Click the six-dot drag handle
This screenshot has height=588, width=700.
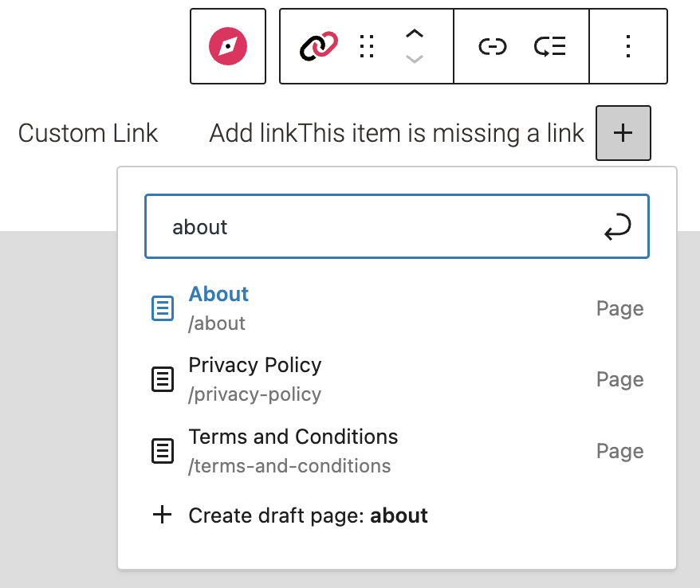367,46
